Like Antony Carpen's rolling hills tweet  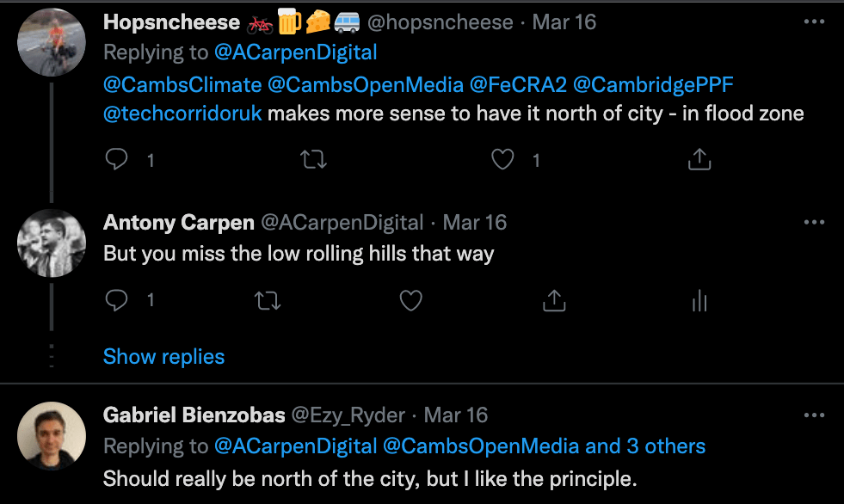click(x=411, y=300)
